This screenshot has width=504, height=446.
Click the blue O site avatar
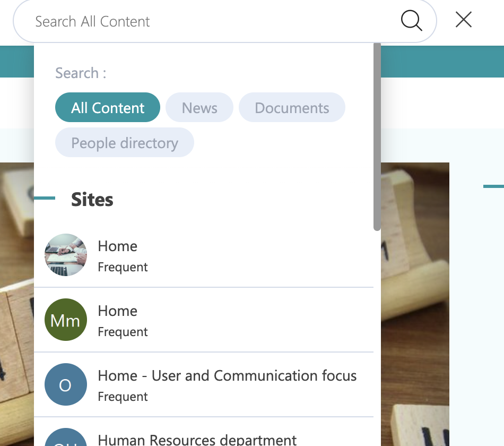coord(66,384)
